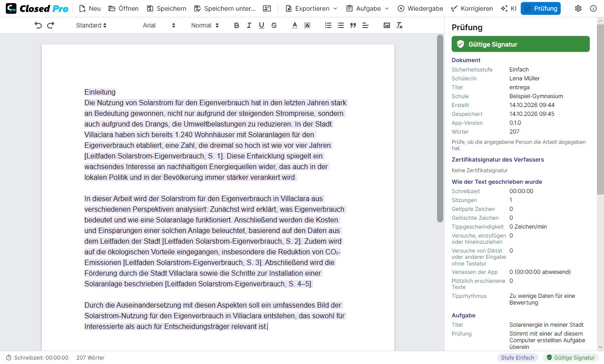Viewport: 604px width, 364px height.
Task: Show app info via the info icon
Action: click(x=593, y=8)
